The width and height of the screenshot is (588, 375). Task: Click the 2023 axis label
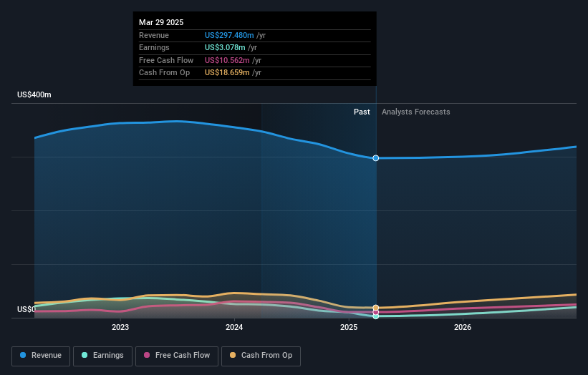click(x=120, y=327)
